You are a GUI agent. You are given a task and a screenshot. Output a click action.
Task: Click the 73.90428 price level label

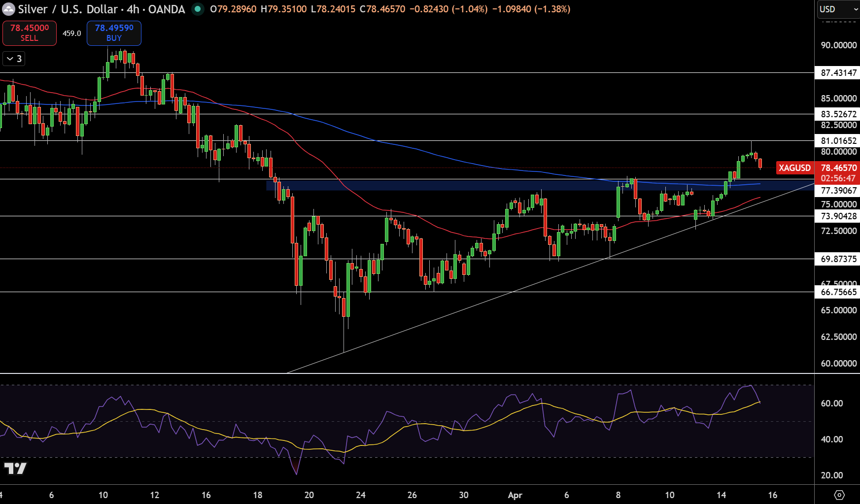[x=838, y=216]
